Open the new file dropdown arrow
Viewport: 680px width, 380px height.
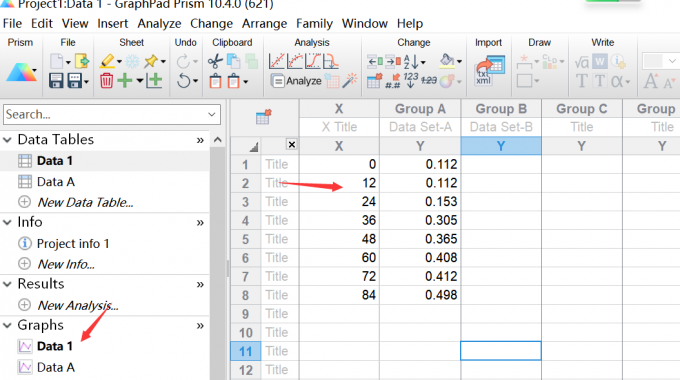tap(68, 62)
